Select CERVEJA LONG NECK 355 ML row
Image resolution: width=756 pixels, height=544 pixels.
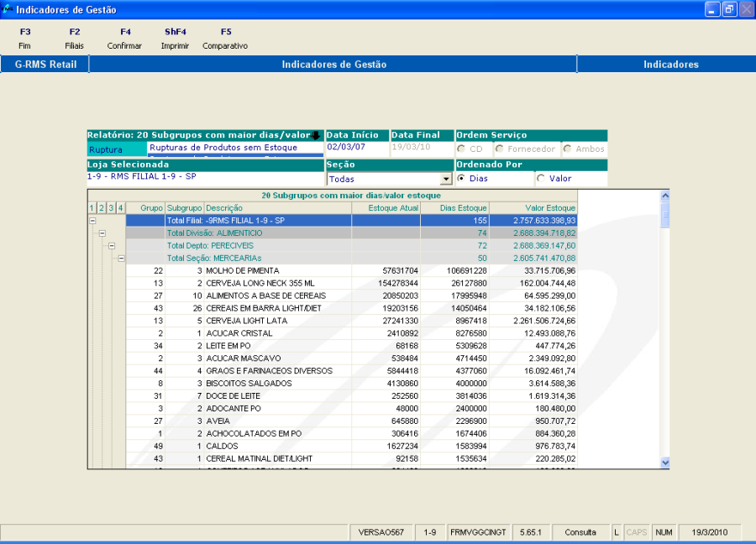(351, 283)
